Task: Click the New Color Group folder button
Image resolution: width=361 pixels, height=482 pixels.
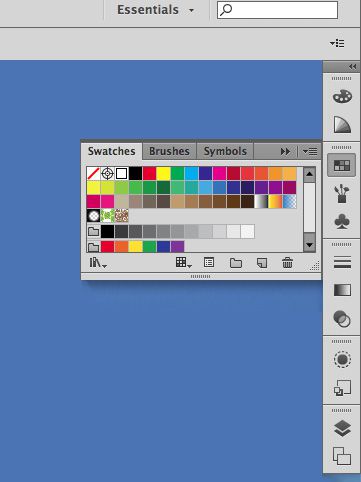Action: 236,263
